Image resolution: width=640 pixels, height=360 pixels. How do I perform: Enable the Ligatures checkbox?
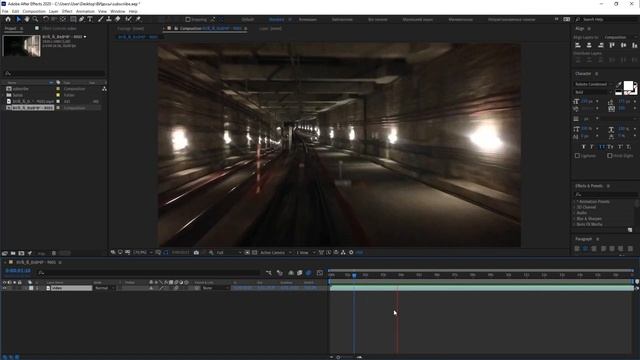pos(577,156)
